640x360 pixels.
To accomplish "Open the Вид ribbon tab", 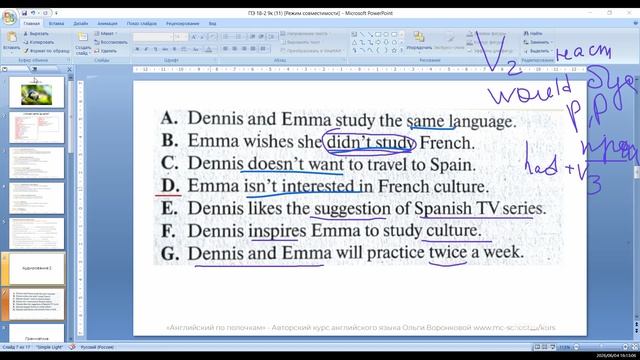I will coord(212,24).
